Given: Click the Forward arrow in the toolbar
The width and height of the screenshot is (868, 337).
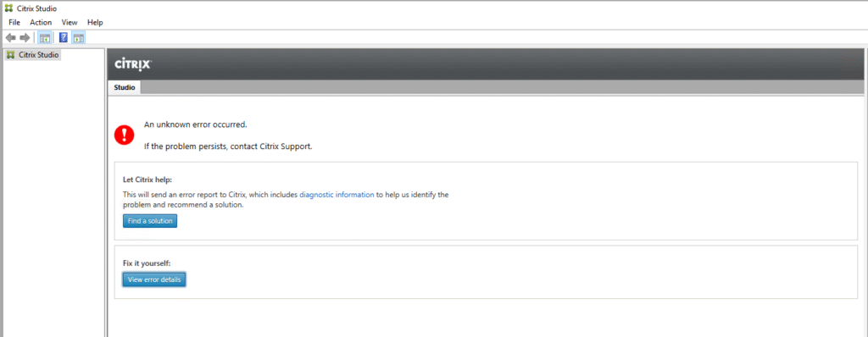Looking at the screenshot, I should [25, 37].
